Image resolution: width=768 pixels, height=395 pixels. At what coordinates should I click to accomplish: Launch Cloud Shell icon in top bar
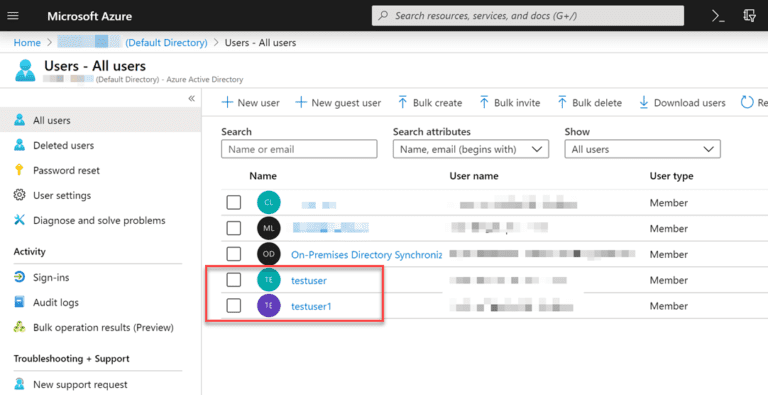pyautogui.click(x=718, y=16)
